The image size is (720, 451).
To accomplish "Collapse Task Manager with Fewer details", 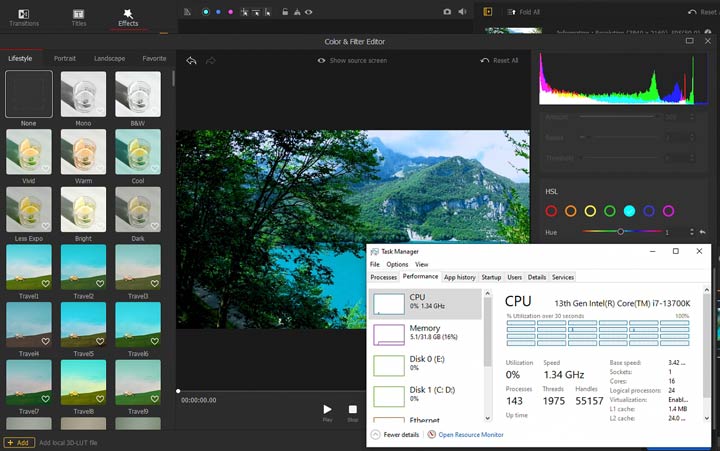I will 395,434.
